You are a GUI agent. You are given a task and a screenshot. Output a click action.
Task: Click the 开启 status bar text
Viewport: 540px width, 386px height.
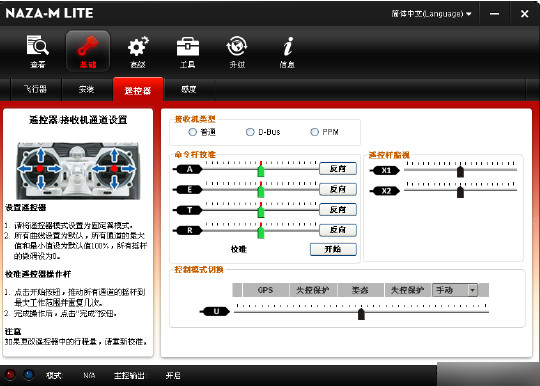pos(173,376)
